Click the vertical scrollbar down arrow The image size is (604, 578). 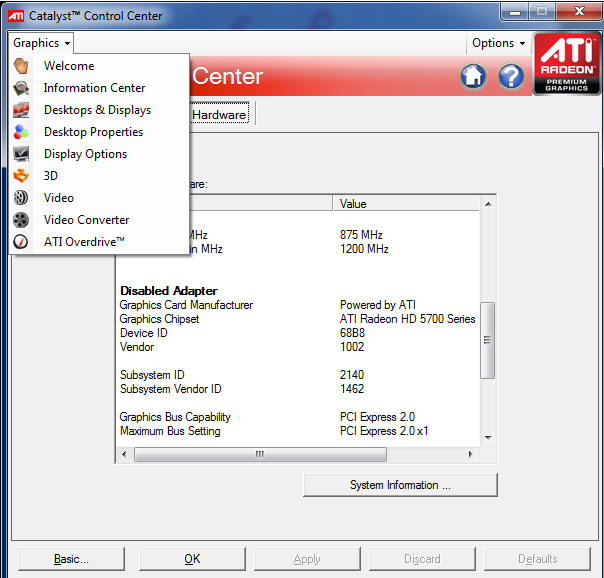coord(488,437)
